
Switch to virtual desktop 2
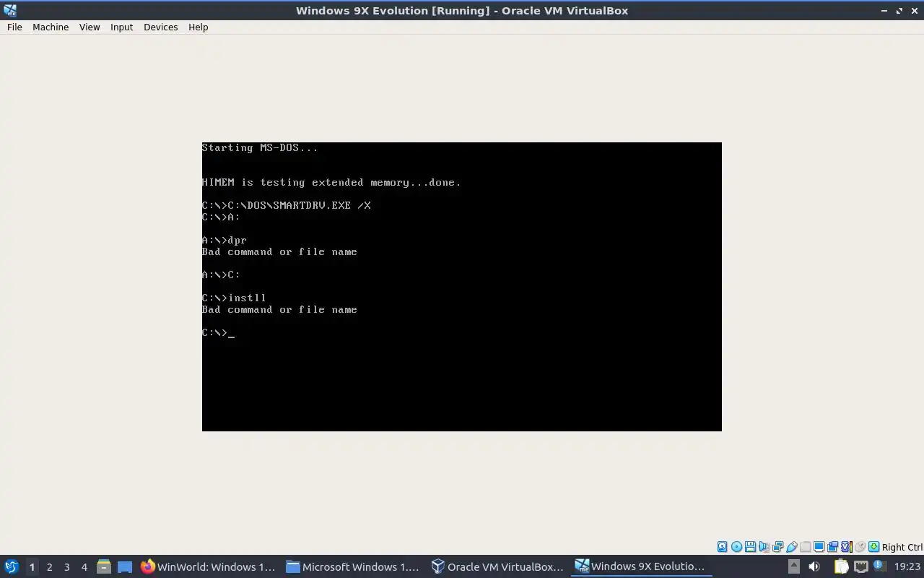pyautogui.click(x=49, y=566)
